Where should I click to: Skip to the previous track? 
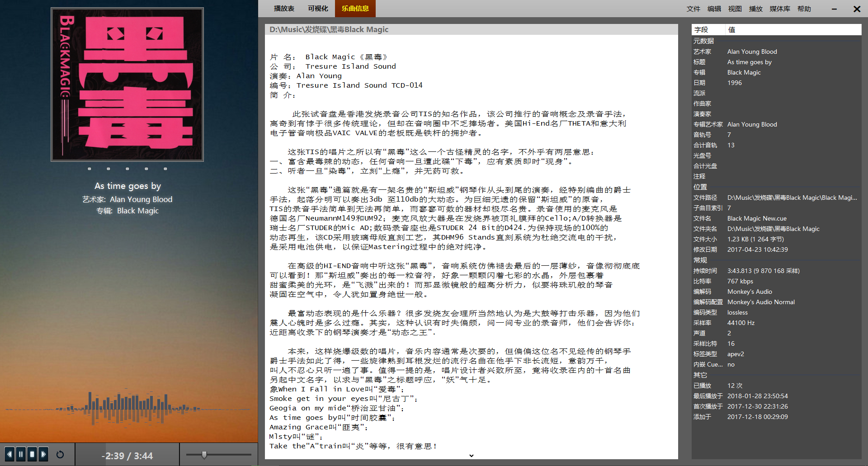[x=9, y=454]
